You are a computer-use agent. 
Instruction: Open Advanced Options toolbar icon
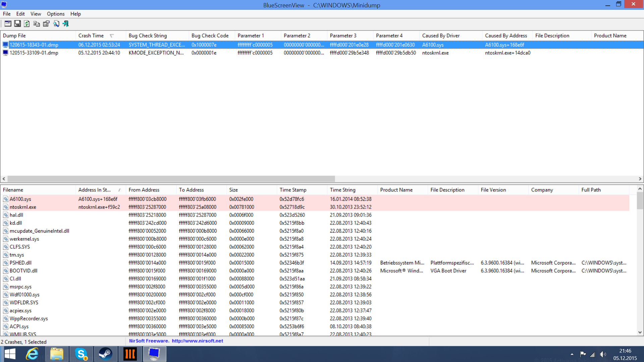[8, 24]
